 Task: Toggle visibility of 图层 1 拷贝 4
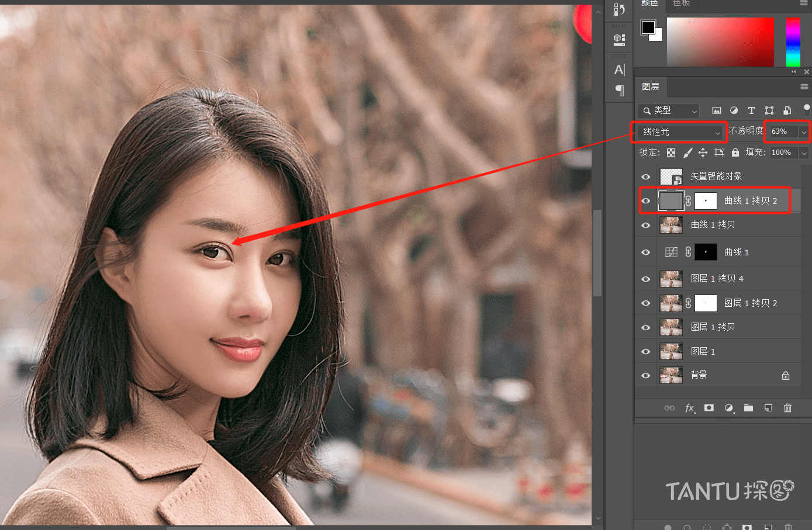pos(646,279)
